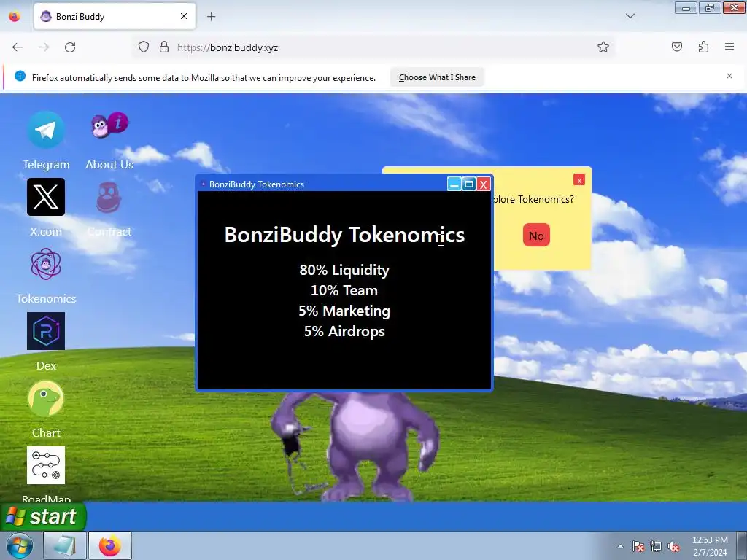Click the 80% Liquidity line
The height and width of the screenshot is (560, 747).
[x=344, y=270]
